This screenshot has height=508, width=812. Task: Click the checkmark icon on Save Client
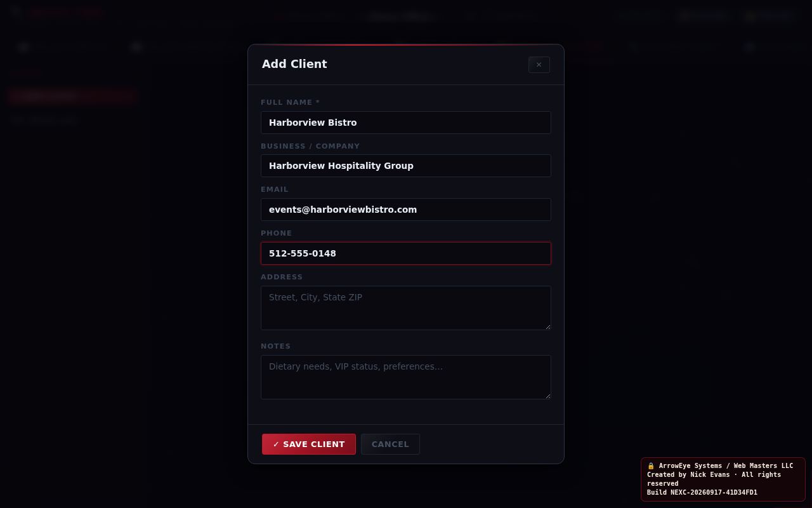pos(276,444)
